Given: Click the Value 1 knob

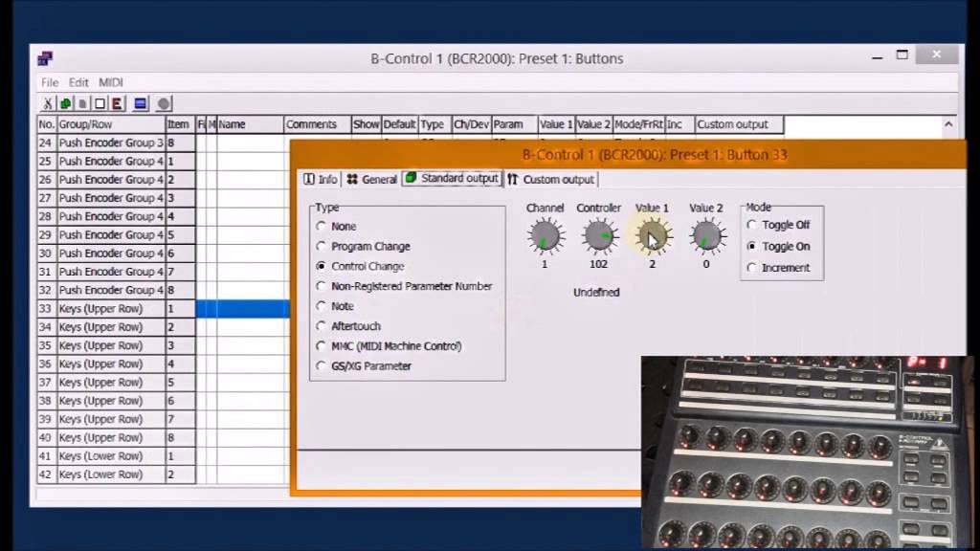Looking at the screenshot, I should [x=653, y=236].
